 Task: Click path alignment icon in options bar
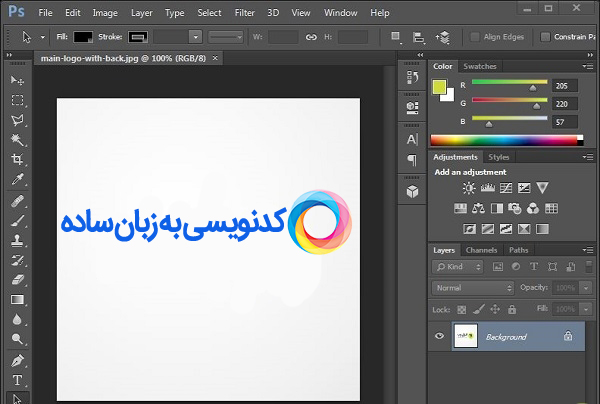(419, 37)
